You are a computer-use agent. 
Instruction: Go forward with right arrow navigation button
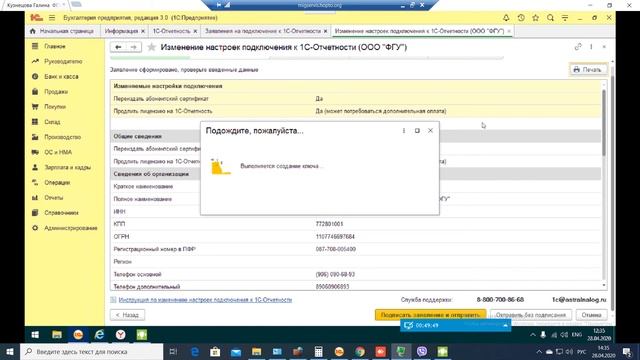click(133, 47)
